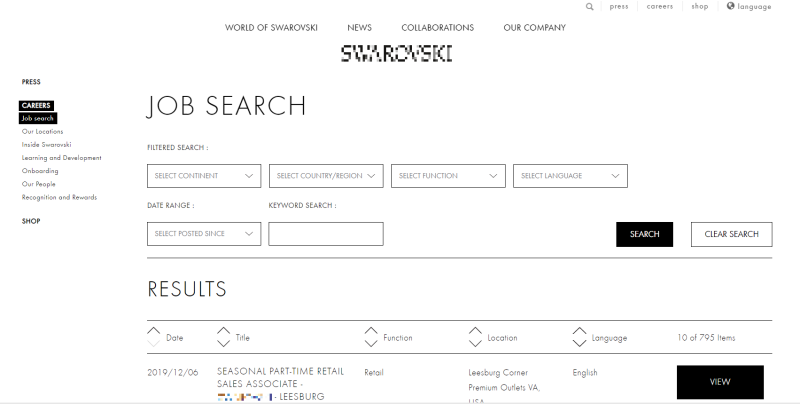
Task: Click the English language cell
Action: pyautogui.click(x=585, y=372)
